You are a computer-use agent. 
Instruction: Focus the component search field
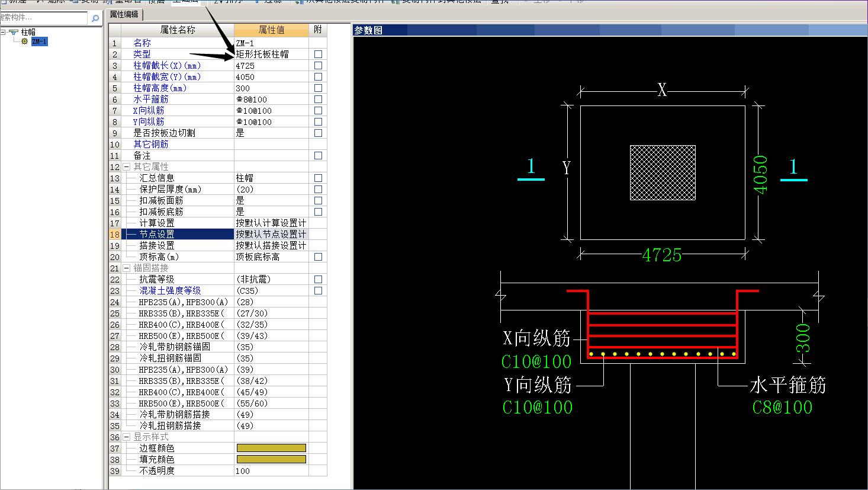point(44,18)
